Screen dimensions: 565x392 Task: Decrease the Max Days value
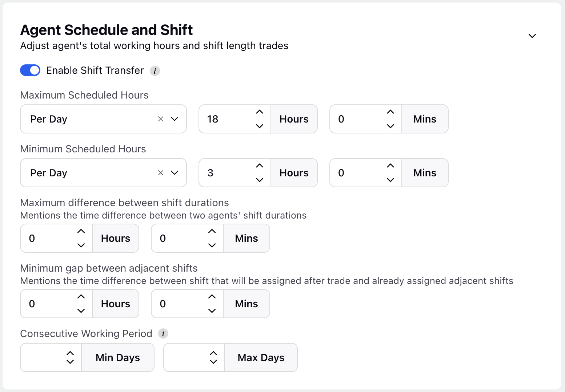pyautogui.click(x=213, y=361)
